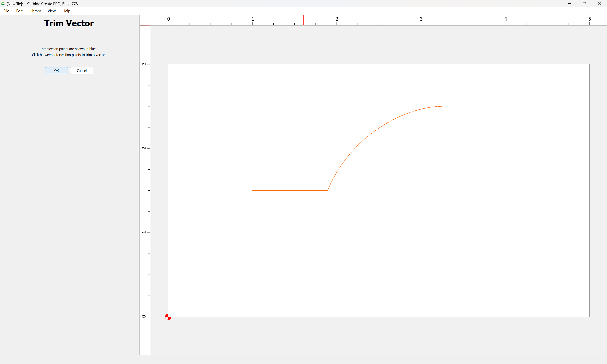This screenshot has width=607, height=364.
Task: Confirm the trim with OK button
Action: [56, 71]
